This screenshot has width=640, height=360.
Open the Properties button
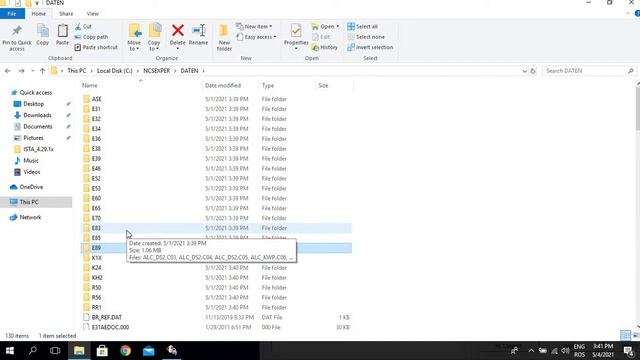click(296, 37)
